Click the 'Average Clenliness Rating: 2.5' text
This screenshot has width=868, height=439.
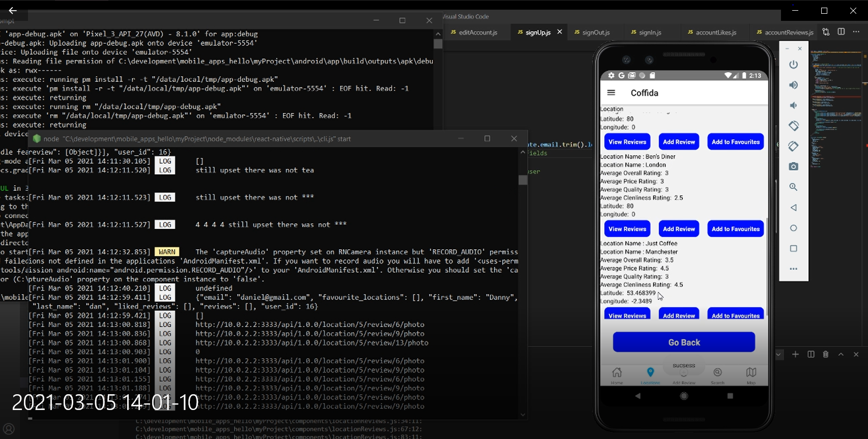click(642, 198)
